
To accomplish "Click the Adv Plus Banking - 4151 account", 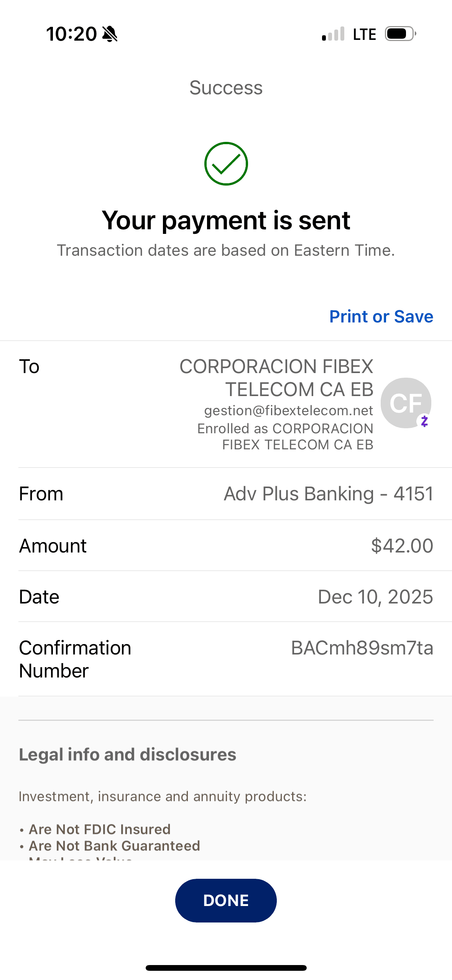I will (328, 494).
